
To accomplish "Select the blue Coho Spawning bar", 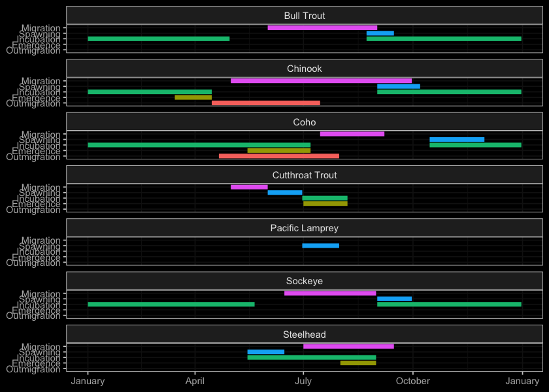I will (457, 139).
